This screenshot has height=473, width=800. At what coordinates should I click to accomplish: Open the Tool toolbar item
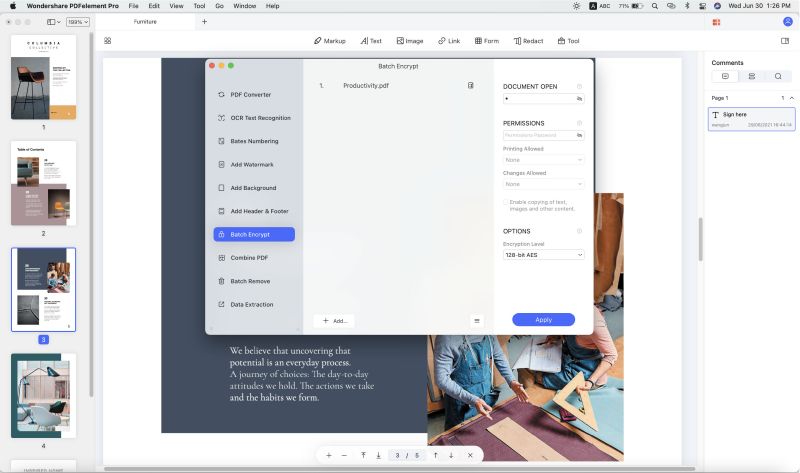coord(568,41)
